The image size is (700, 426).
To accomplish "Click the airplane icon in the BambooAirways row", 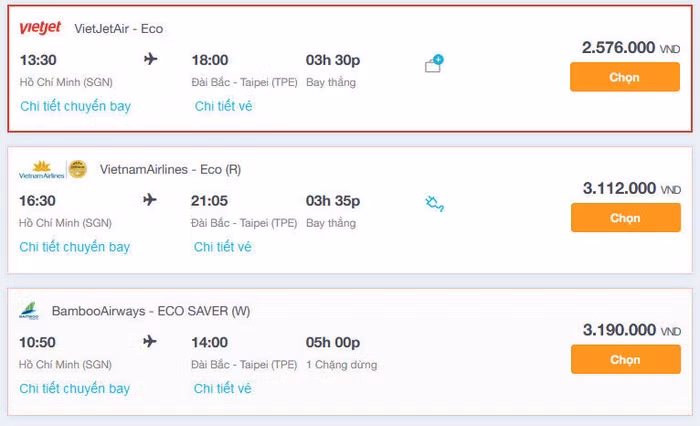I will (x=151, y=342).
